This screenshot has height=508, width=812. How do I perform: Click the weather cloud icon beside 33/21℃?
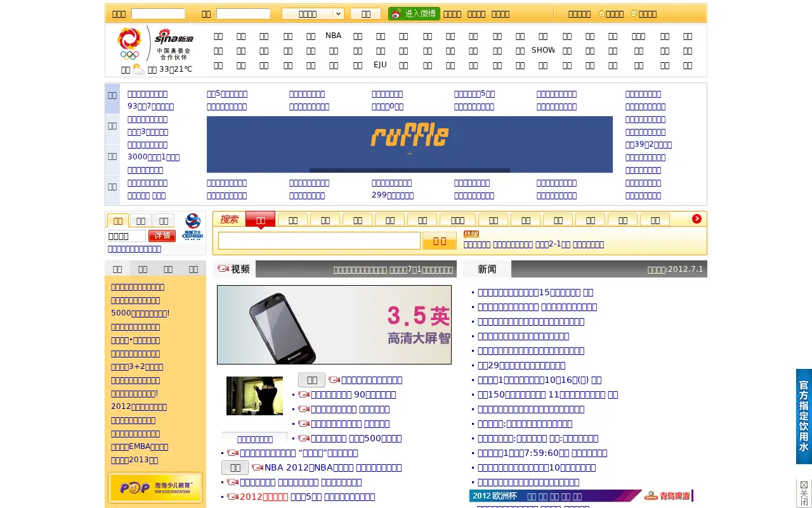[x=138, y=69]
